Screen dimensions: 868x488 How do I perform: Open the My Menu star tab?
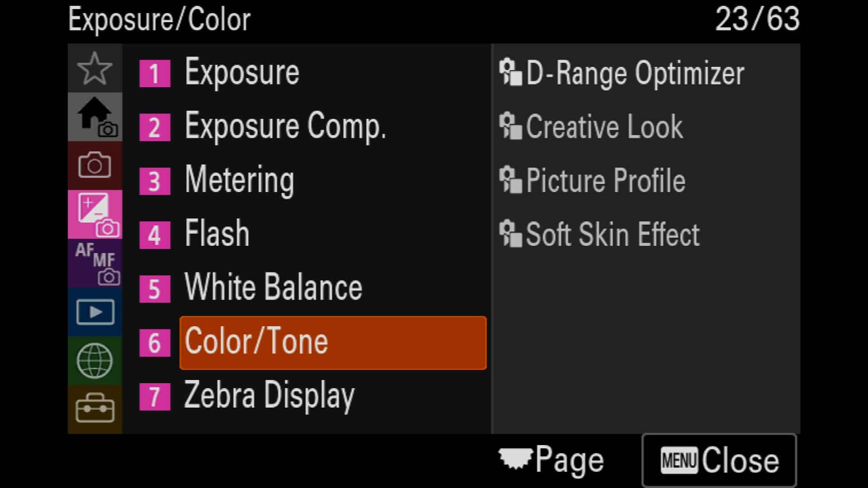pos(95,68)
